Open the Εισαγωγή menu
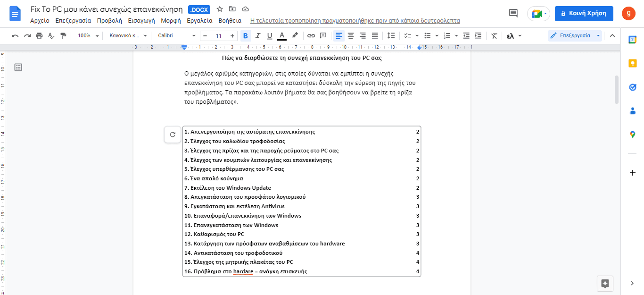The image size is (644, 295). 141,21
